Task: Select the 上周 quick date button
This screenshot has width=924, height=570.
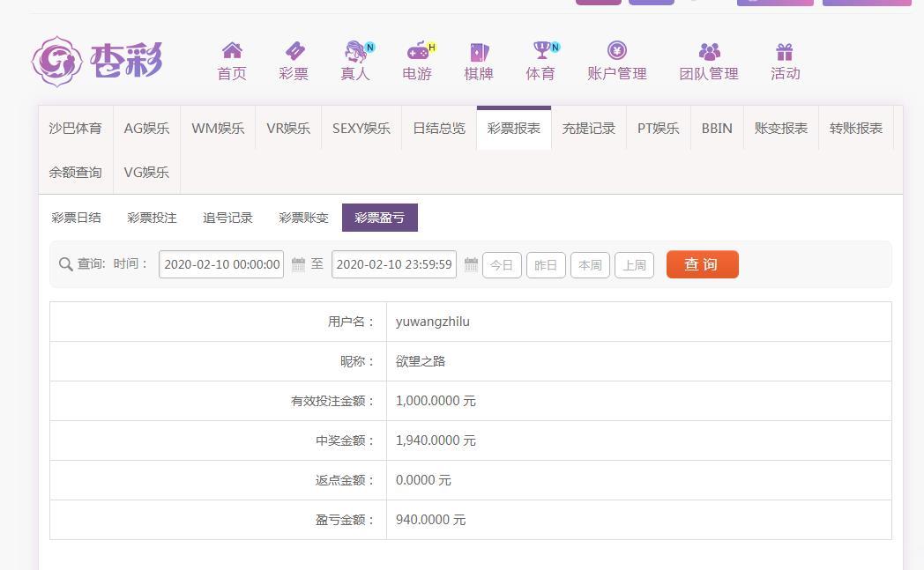Action: 635,265
